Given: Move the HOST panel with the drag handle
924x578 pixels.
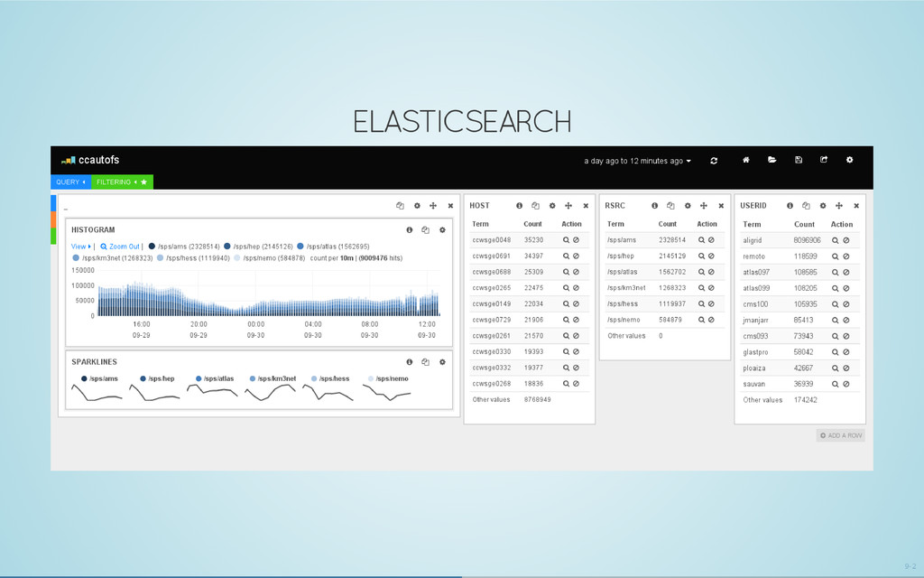Looking at the screenshot, I should tap(568, 206).
